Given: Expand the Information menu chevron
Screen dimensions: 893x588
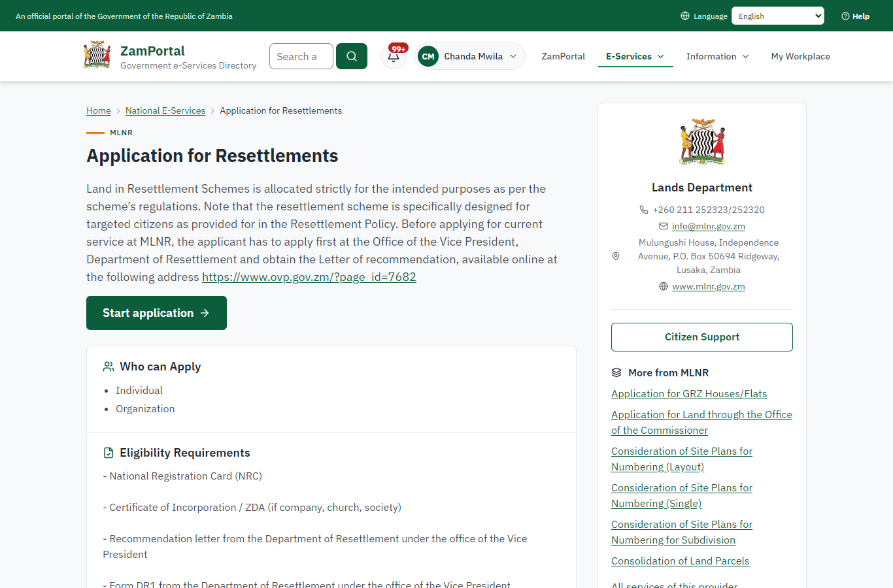Looking at the screenshot, I should point(746,57).
